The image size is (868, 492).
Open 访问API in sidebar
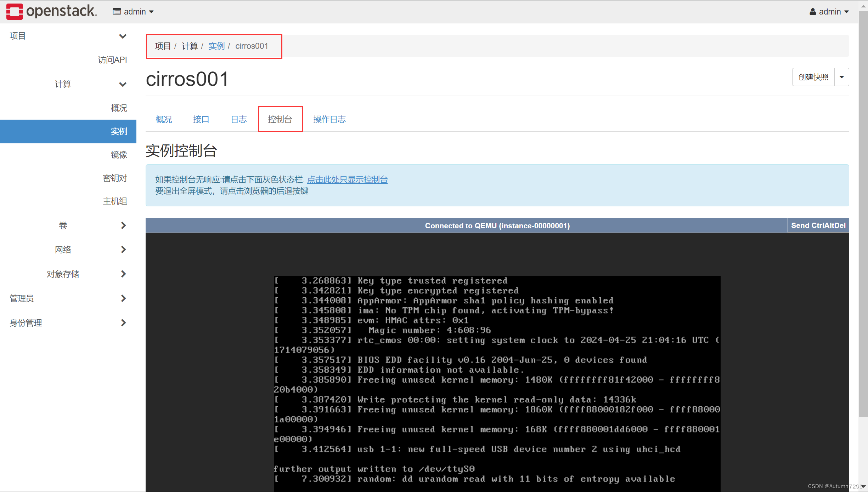click(112, 60)
